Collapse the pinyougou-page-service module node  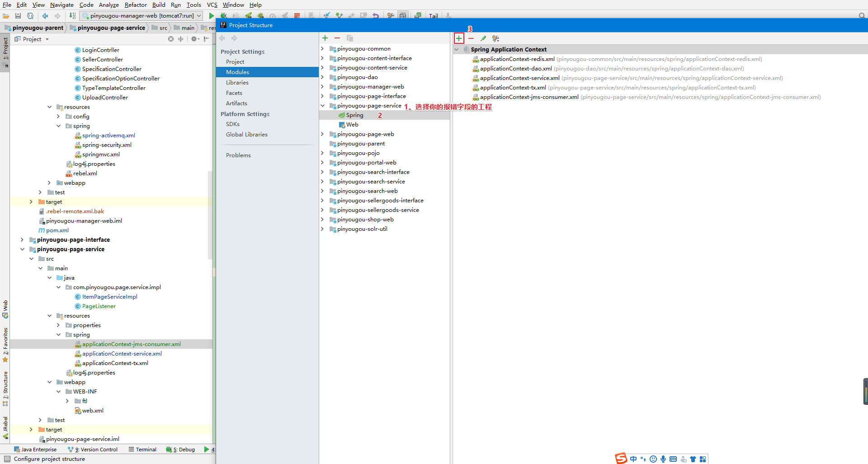point(323,106)
